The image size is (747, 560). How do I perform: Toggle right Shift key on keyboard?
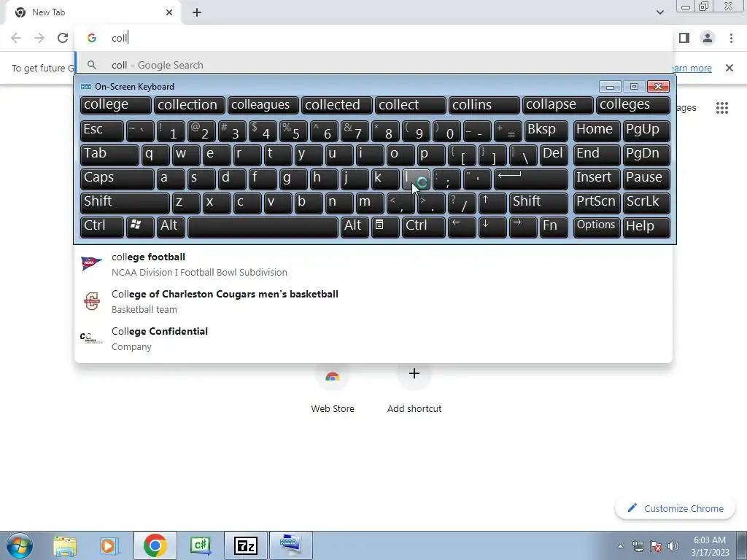pos(538,202)
